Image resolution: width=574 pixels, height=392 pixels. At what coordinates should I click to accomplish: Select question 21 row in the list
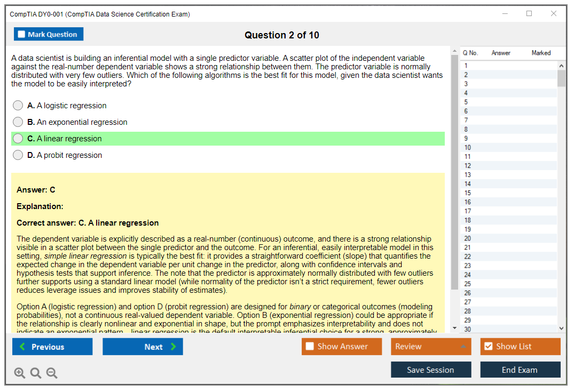tap(468, 247)
